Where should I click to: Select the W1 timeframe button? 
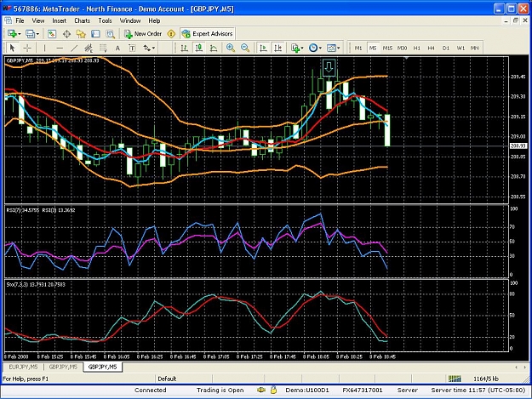pos(460,48)
